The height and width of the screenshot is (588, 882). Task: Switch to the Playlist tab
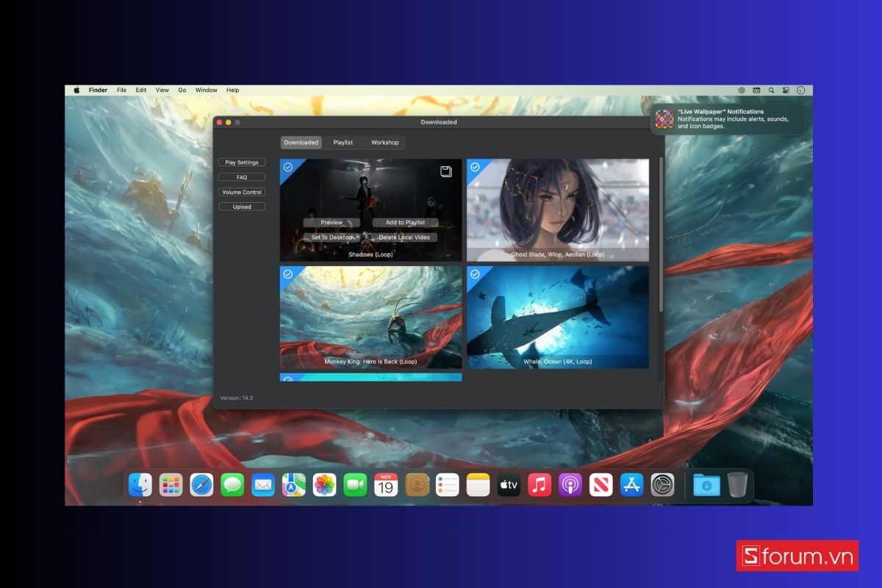343,143
